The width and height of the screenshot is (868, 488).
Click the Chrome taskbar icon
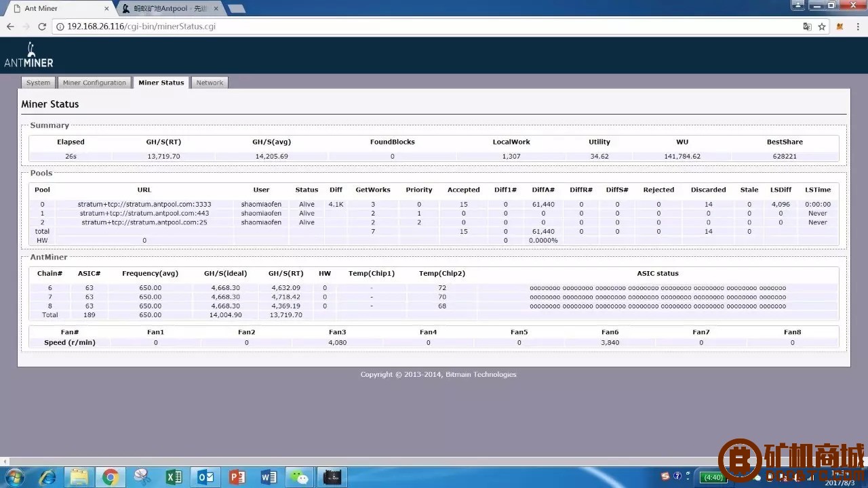click(111, 477)
